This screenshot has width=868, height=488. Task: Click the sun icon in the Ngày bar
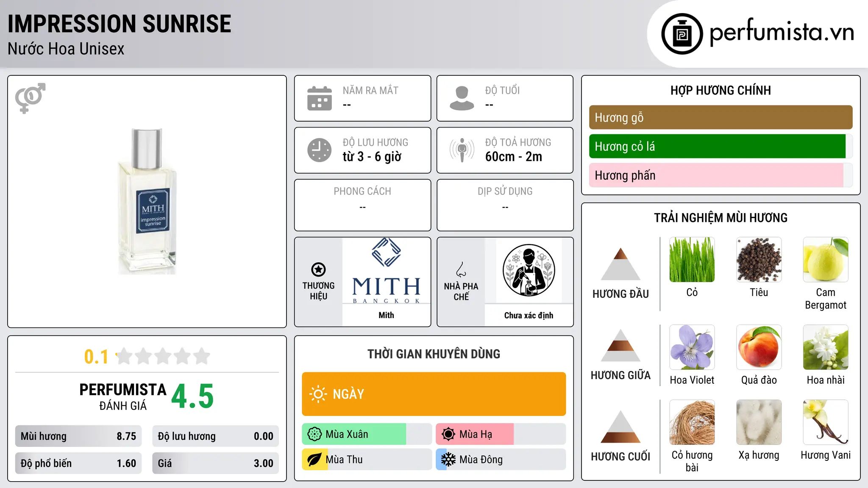tap(318, 394)
